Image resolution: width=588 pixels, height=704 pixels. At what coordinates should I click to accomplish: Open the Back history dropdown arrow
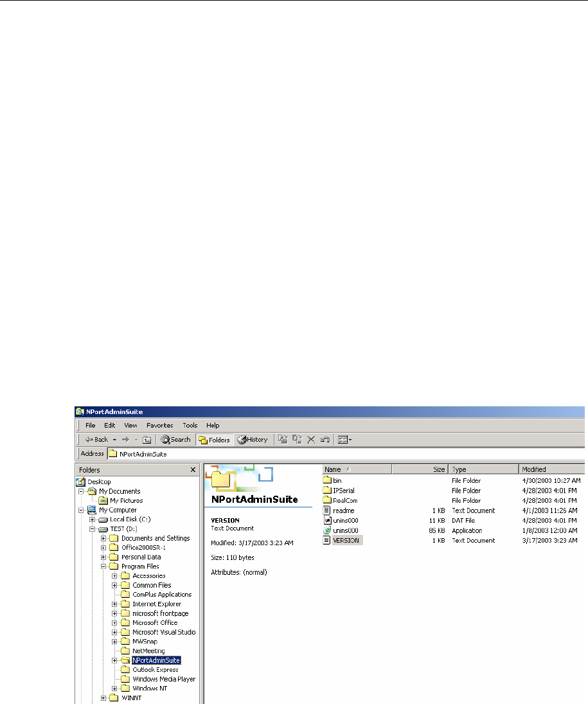[114, 440]
